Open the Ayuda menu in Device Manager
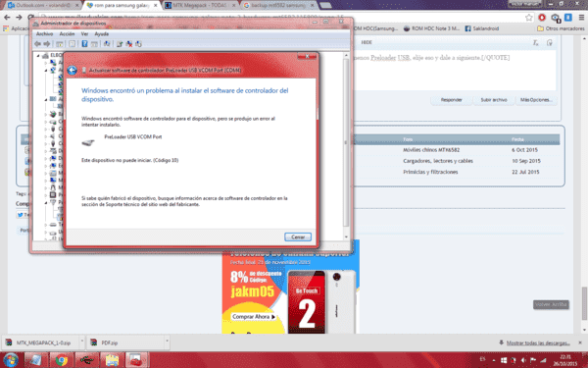This screenshot has width=588, height=368. pyautogui.click(x=101, y=33)
